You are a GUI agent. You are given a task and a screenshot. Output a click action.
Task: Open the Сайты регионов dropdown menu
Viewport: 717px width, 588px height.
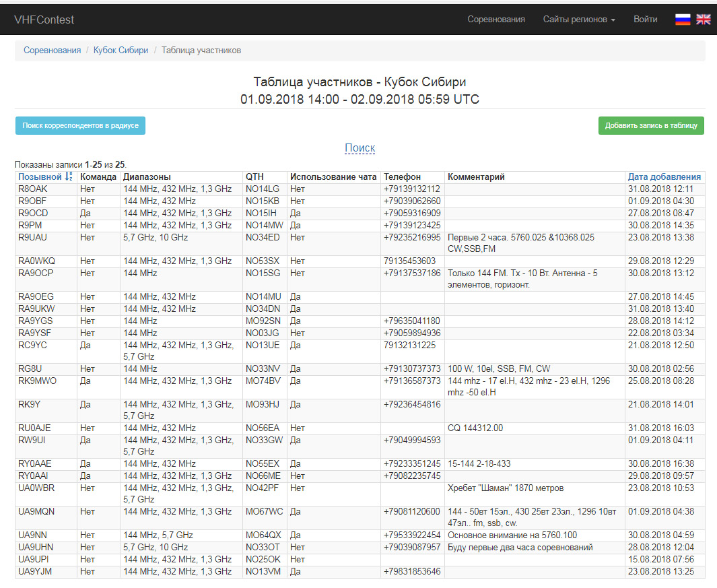tap(579, 20)
